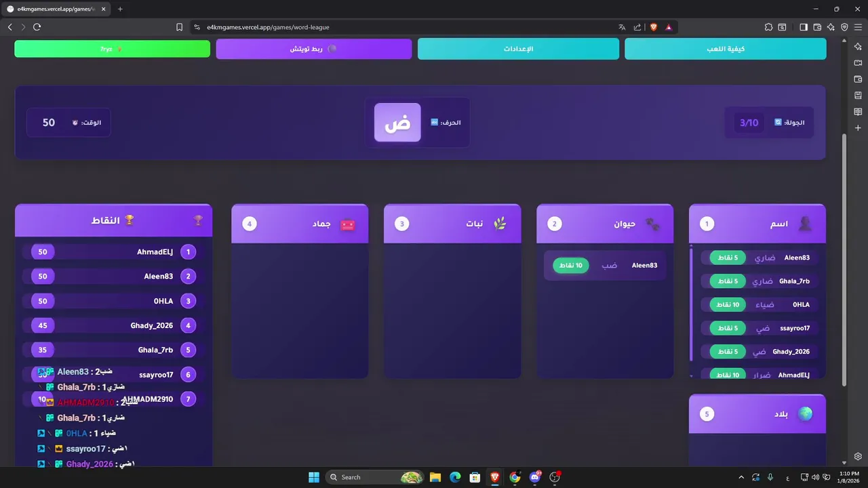
Task: Click the taskbar clock 1:10 PM
Action: coord(849,477)
